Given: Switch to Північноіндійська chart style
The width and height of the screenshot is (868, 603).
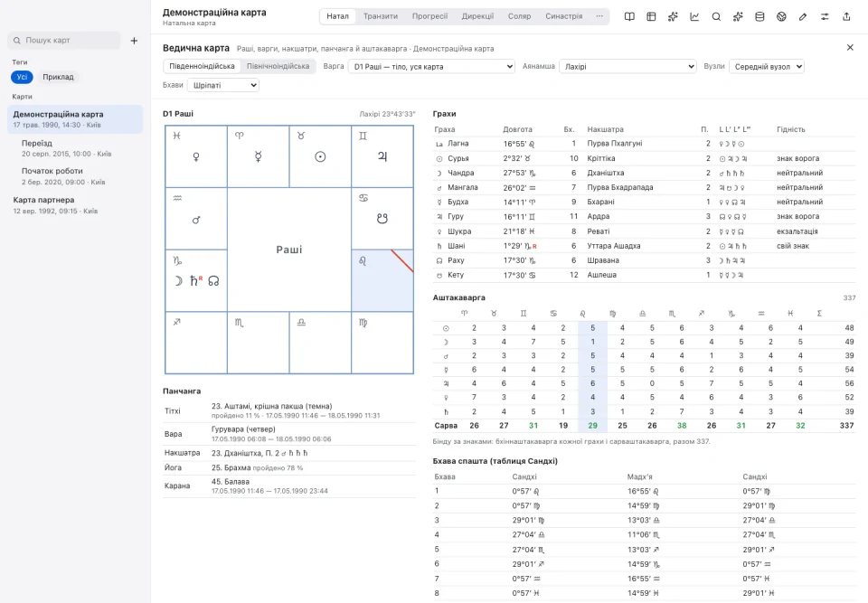Looking at the screenshot, I should coord(278,66).
